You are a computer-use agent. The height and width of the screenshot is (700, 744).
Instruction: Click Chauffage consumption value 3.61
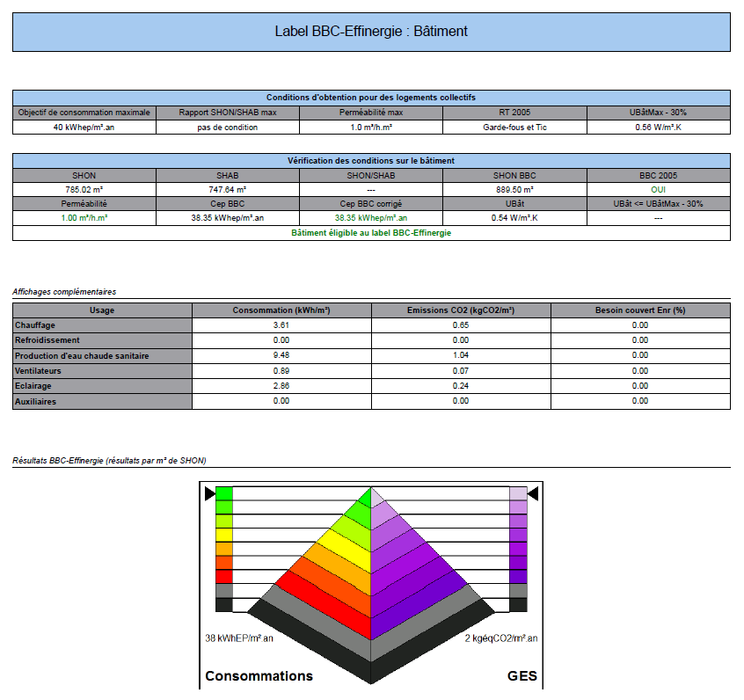coord(281,325)
